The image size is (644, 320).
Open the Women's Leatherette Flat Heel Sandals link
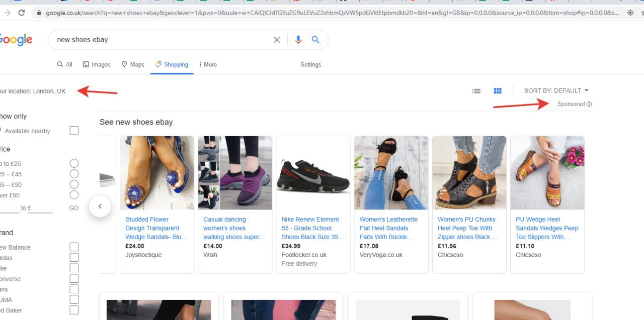tap(388, 228)
